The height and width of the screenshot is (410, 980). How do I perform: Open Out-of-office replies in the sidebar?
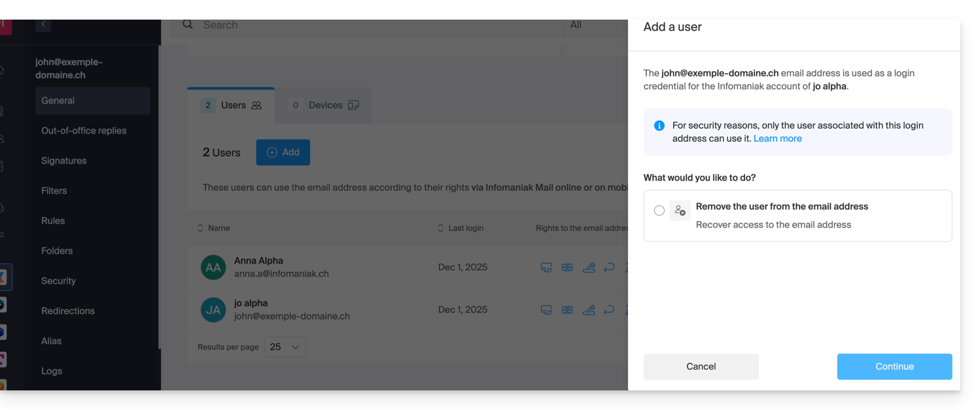point(84,131)
